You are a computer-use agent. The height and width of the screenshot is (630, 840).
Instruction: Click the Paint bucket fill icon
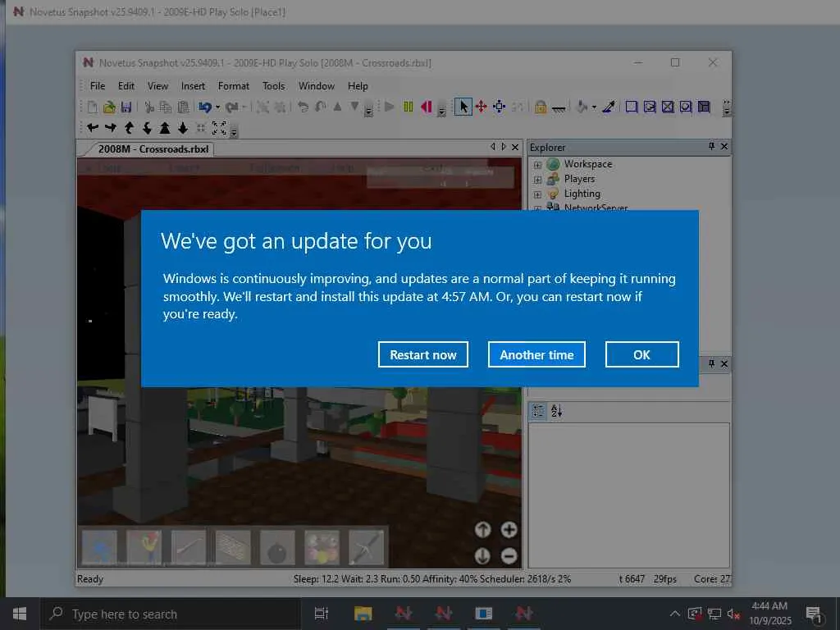582,107
